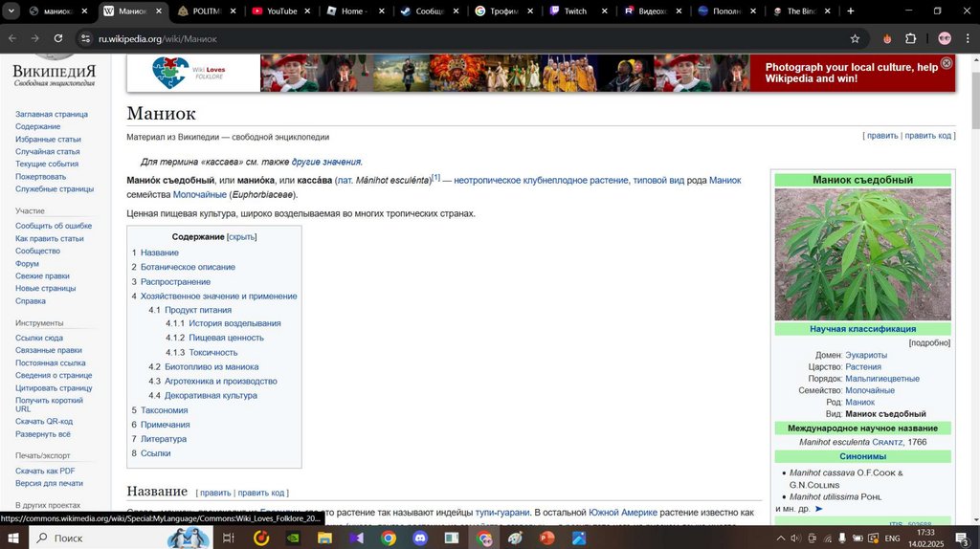980x549 pixels.
Task: Open править link at article top
Action: click(882, 136)
